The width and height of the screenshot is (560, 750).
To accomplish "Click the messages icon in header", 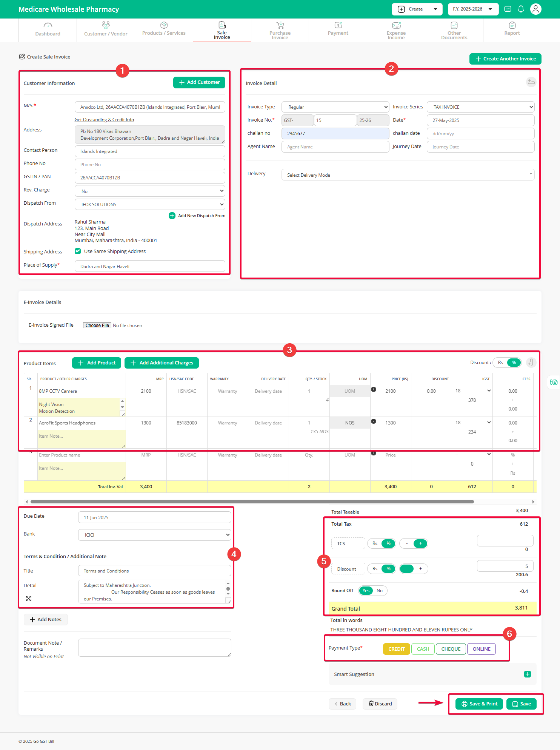I will click(508, 9).
